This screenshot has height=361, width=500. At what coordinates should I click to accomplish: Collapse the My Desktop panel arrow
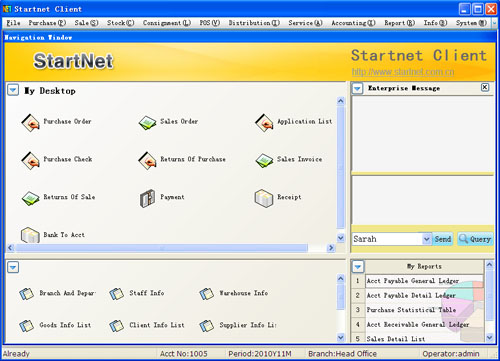pyautogui.click(x=13, y=90)
